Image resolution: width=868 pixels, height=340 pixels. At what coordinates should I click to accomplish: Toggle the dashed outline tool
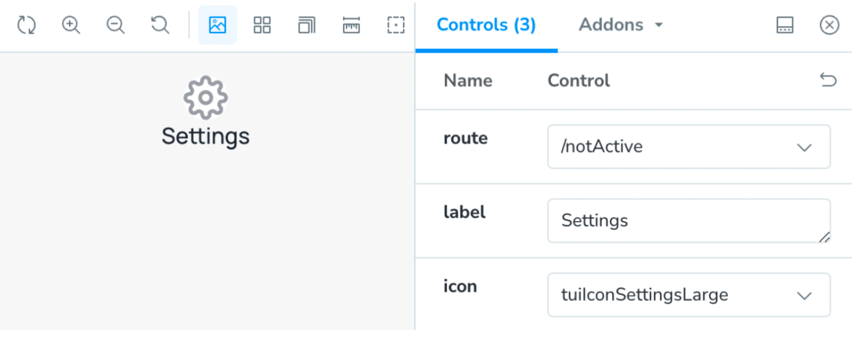[x=395, y=25]
